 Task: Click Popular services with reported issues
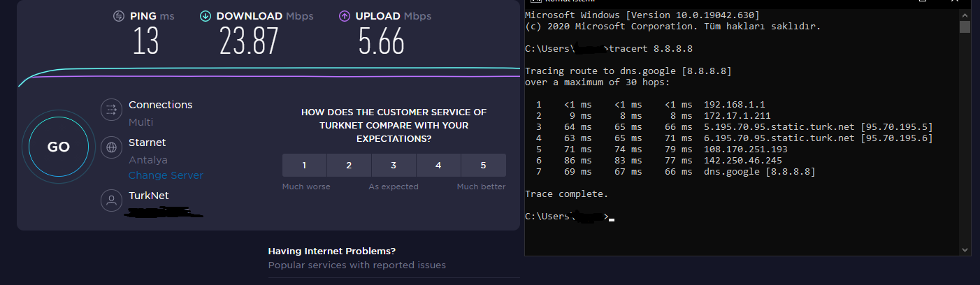pos(357,265)
